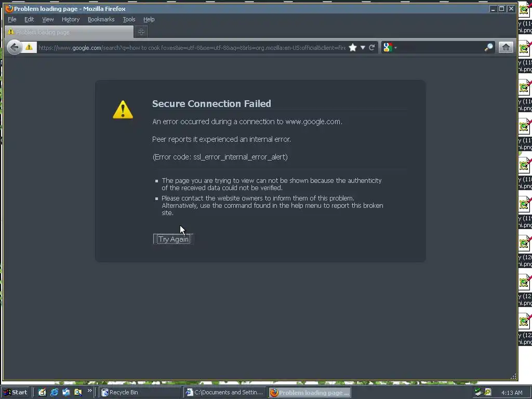This screenshot has height=399, width=532.
Task: Bookmark this page with the star
Action: coord(353,47)
